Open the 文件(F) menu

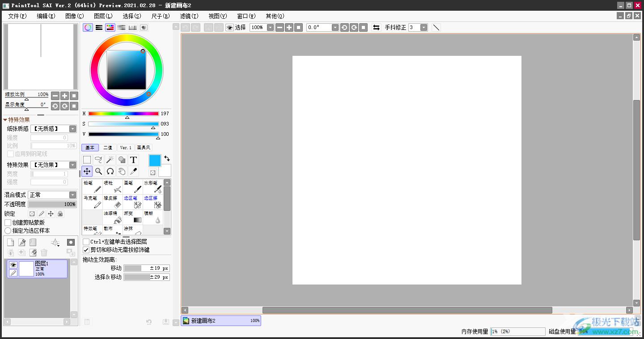(x=17, y=16)
